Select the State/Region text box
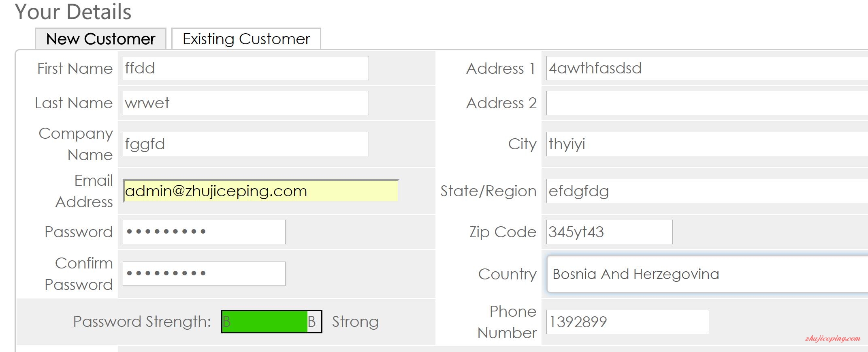Image resolution: width=868 pixels, height=352 pixels. pyautogui.click(x=707, y=191)
